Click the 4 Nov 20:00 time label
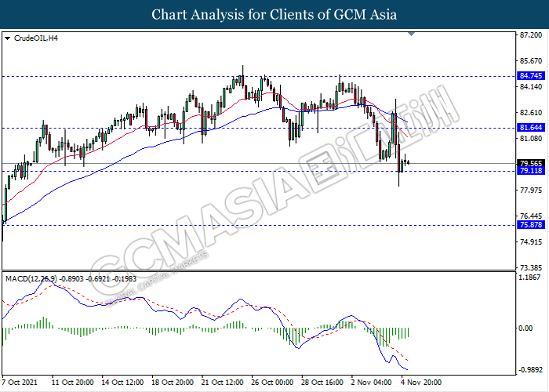The height and width of the screenshot is (392, 549). click(421, 383)
